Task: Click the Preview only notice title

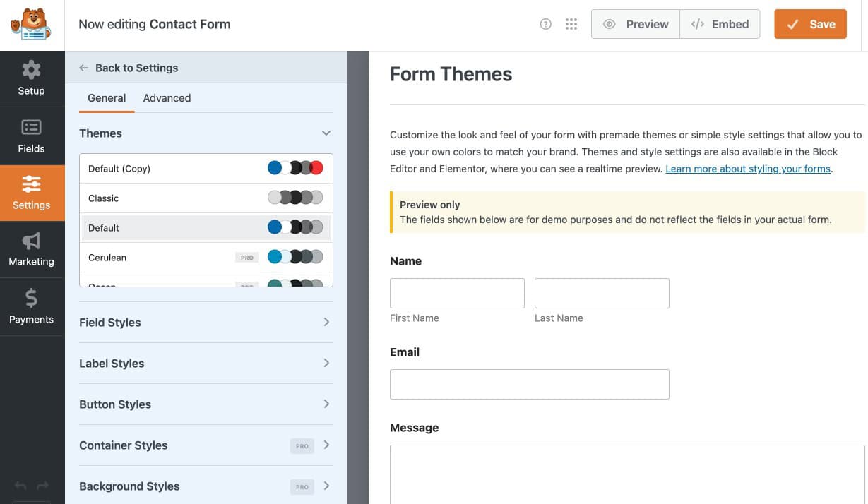Action: tap(430, 205)
